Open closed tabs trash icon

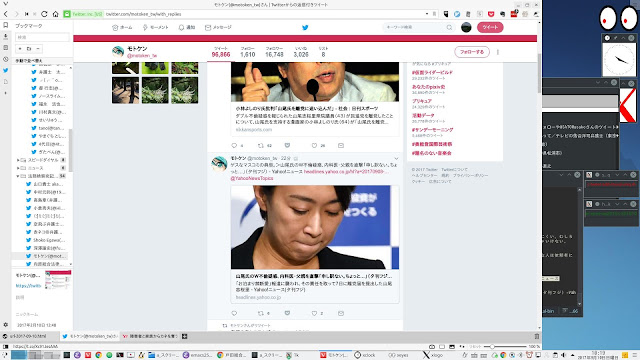(537, 336)
